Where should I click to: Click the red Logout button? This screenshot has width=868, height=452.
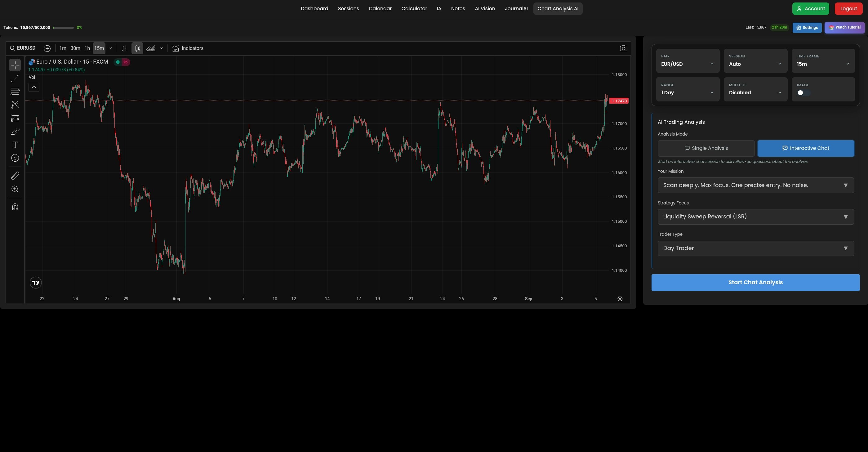pyautogui.click(x=848, y=9)
